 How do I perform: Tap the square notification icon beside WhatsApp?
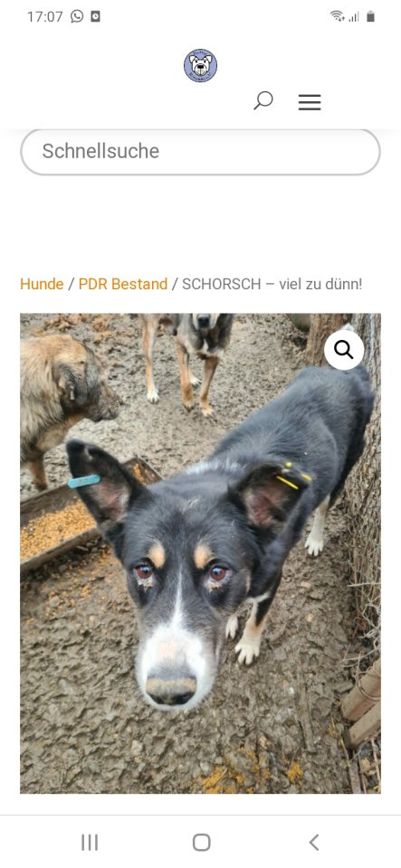[x=95, y=16]
